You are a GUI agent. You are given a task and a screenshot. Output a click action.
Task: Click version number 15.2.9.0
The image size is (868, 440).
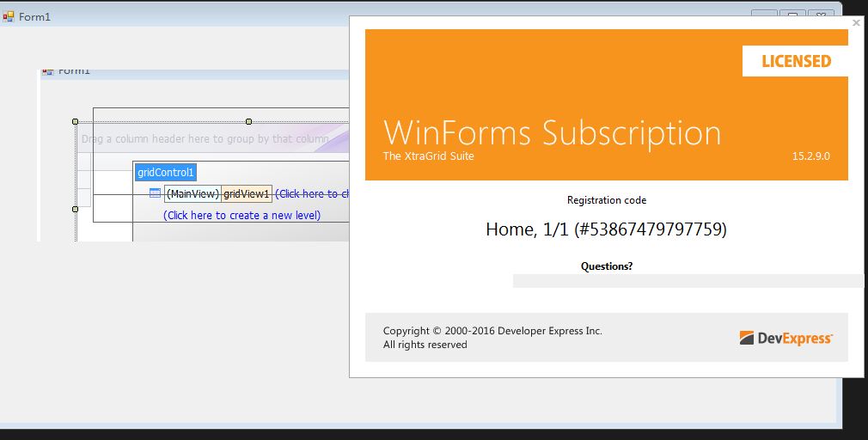(x=811, y=156)
